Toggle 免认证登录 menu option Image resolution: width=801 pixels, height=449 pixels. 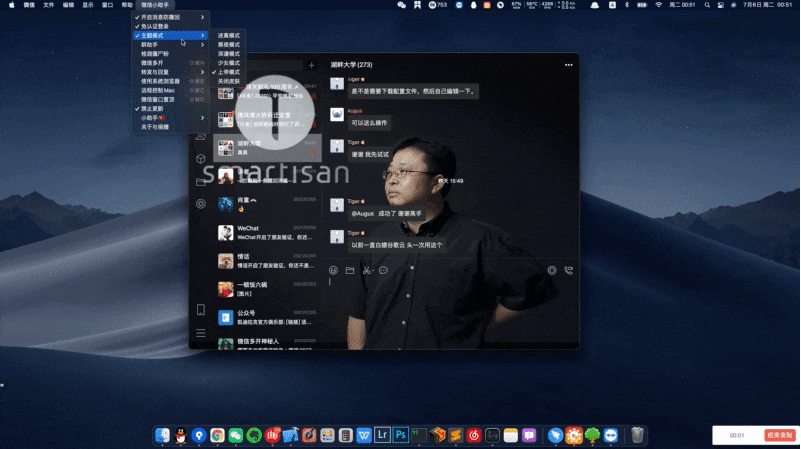coord(170,26)
